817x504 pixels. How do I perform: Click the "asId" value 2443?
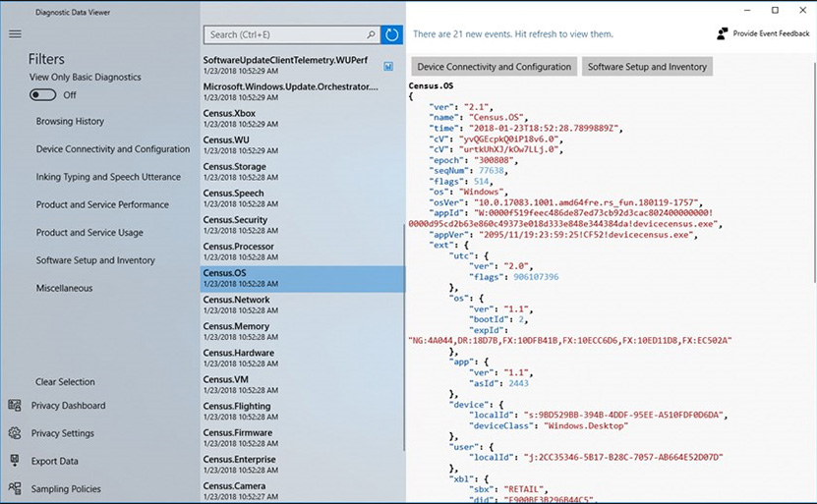pos(518,383)
